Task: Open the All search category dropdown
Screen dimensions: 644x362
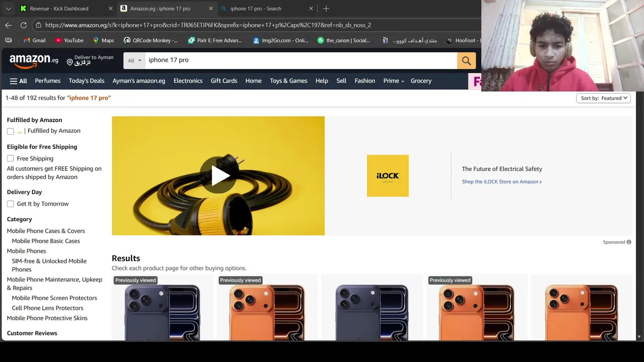Action: 134,61
